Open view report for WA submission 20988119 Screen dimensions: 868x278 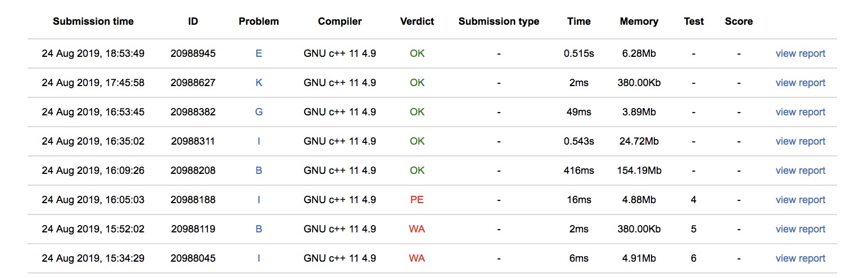pyautogui.click(x=800, y=229)
